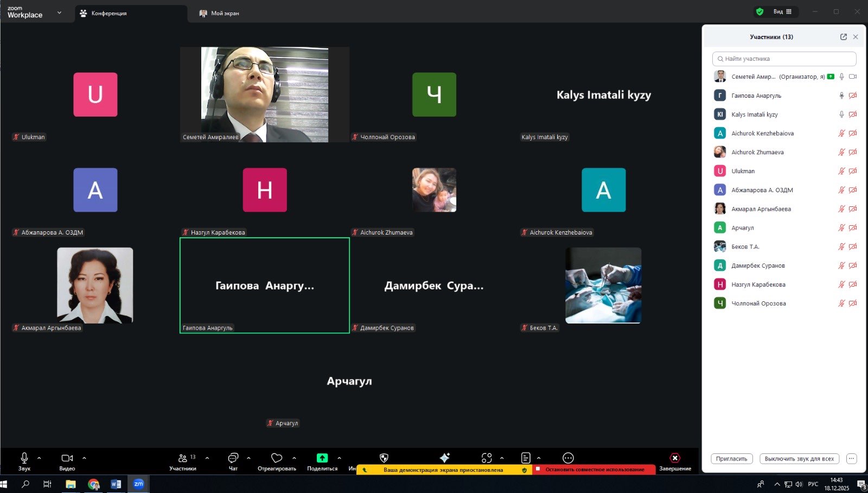Turn off camera using Видео button

click(67, 458)
